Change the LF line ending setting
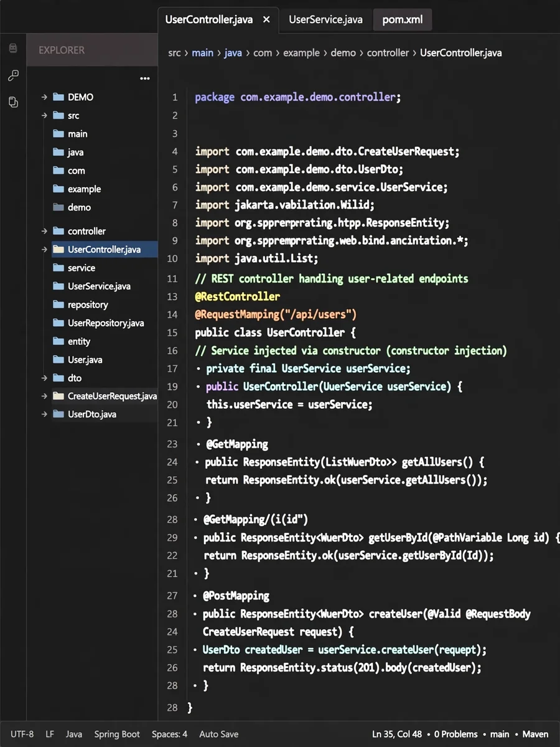The image size is (560, 747). click(x=50, y=734)
